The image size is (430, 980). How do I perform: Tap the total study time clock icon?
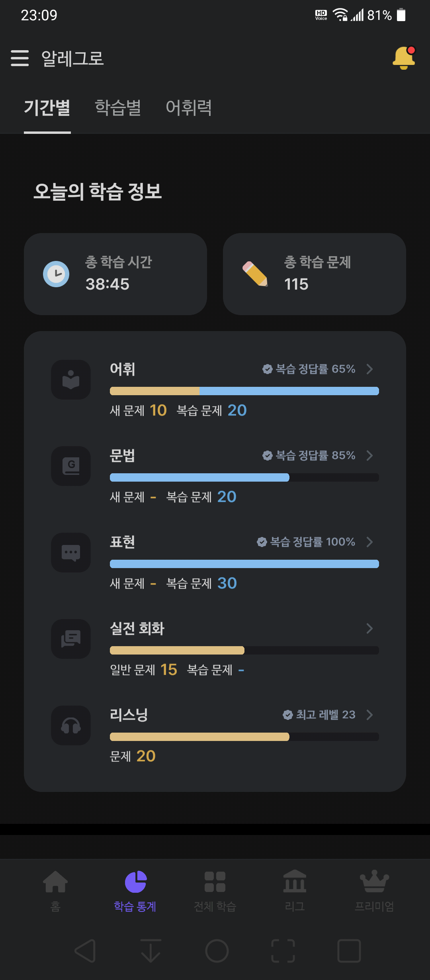56,274
